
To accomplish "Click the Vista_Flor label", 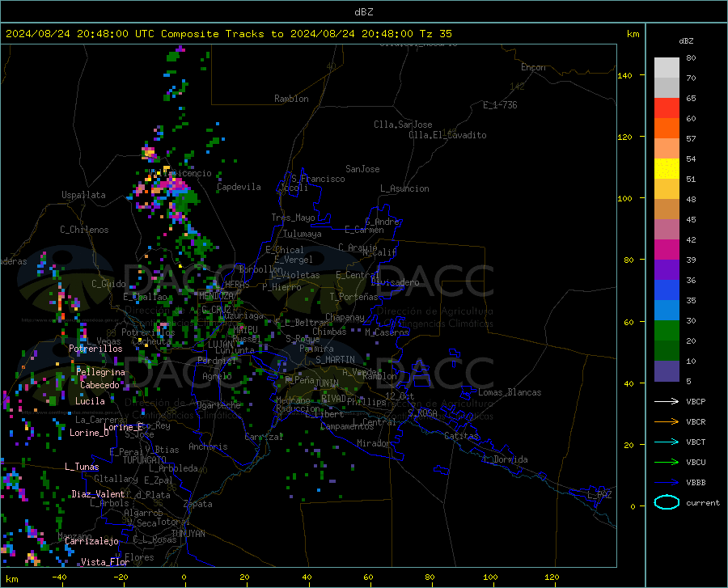I will [x=105, y=562].
